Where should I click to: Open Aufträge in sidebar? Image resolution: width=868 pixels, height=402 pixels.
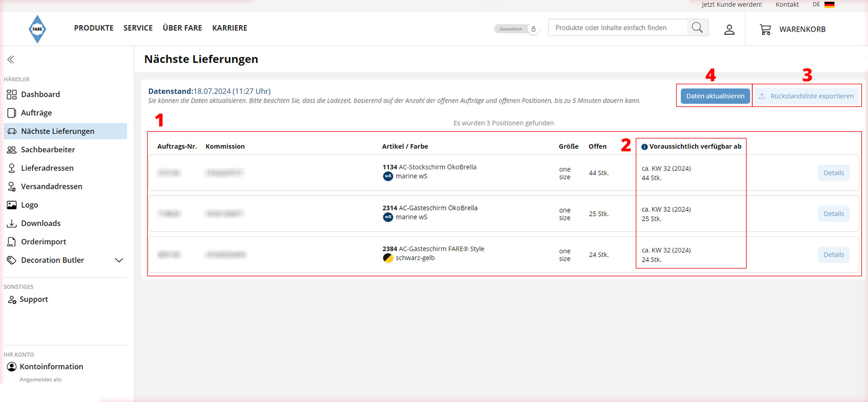pyautogui.click(x=65, y=113)
